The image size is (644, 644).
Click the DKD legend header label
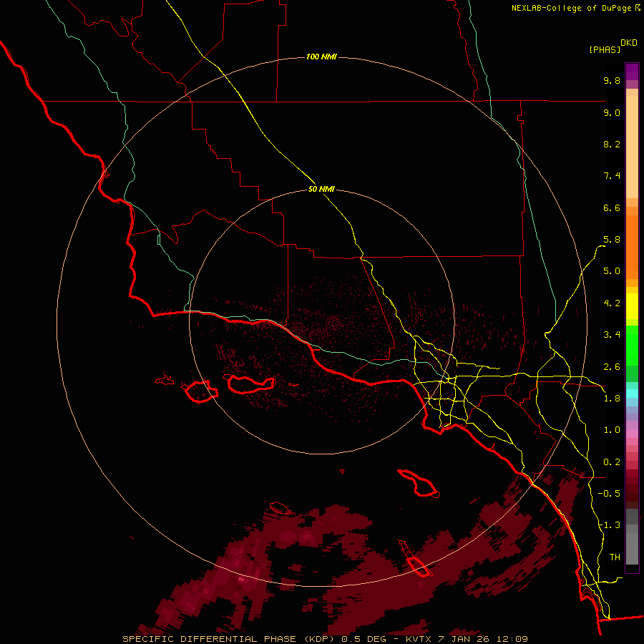click(629, 43)
